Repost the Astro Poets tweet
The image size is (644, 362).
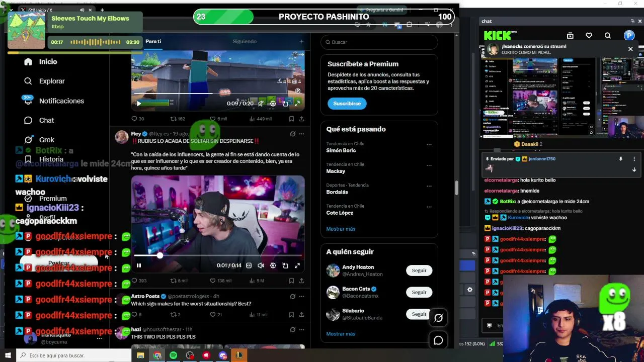click(x=175, y=315)
